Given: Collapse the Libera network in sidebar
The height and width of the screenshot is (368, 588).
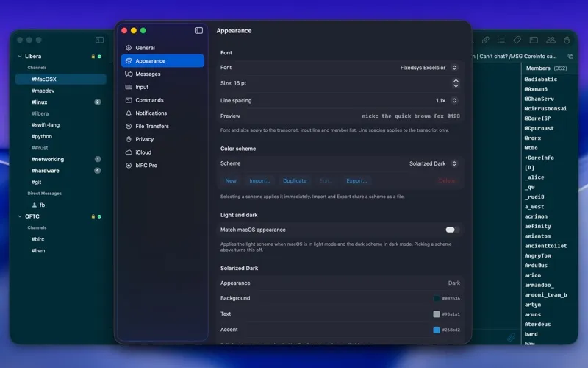Looking at the screenshot, I should (20, 57).
